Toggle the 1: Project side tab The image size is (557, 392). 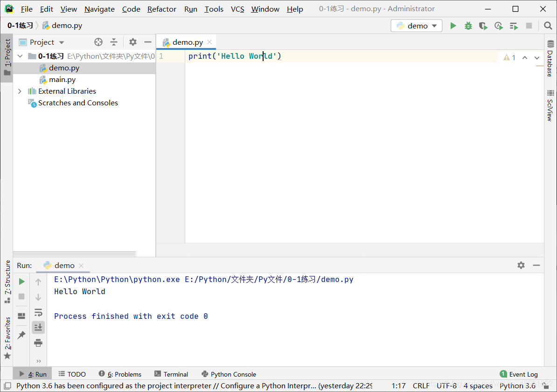pos(7,57)
